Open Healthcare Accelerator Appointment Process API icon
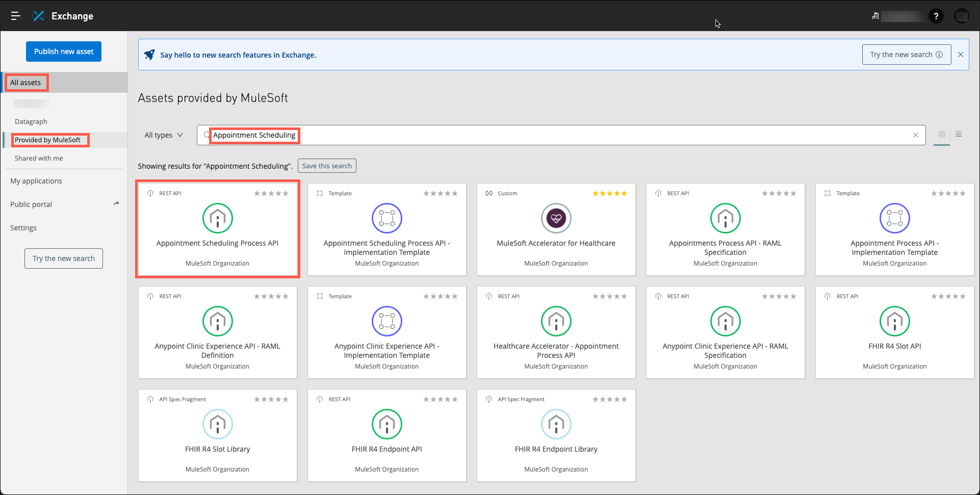Screen dimensions: 980x495 click(556, 321)
